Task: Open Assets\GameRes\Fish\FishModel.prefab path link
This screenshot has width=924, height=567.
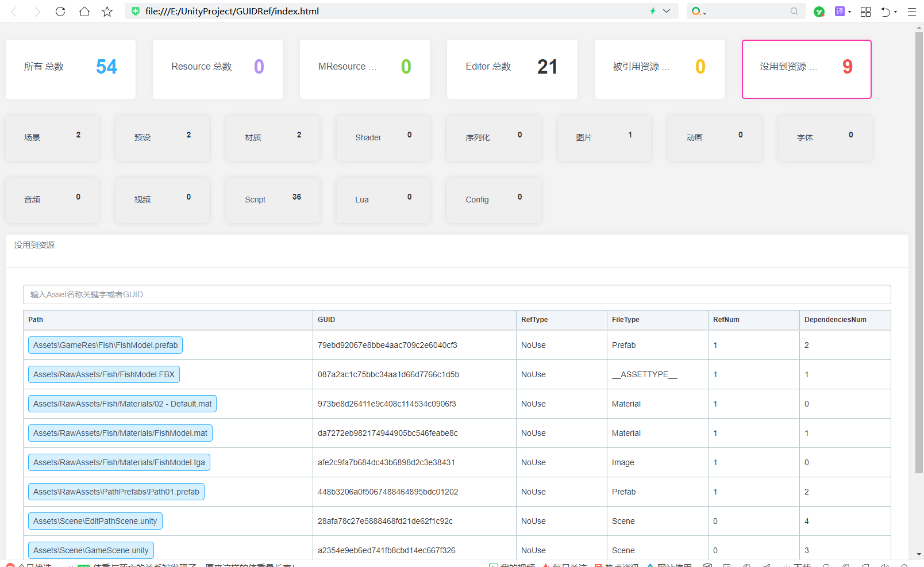Action: point(105,345)
